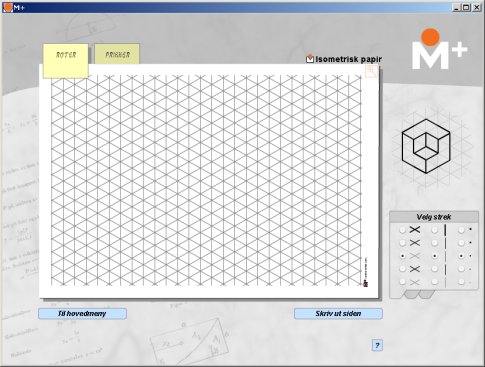485x367 pixels.
Task: Switch to the Prikker tab
Action: (117, 54)
